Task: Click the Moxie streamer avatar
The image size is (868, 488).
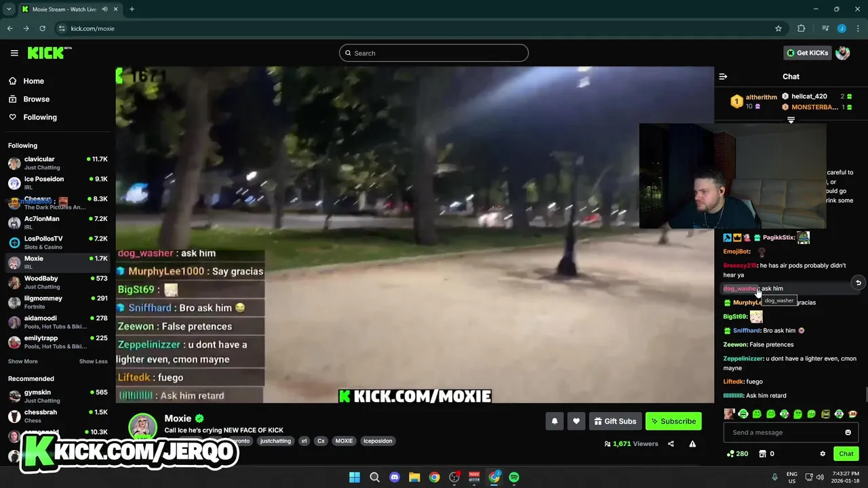Action: pos(143,426)
